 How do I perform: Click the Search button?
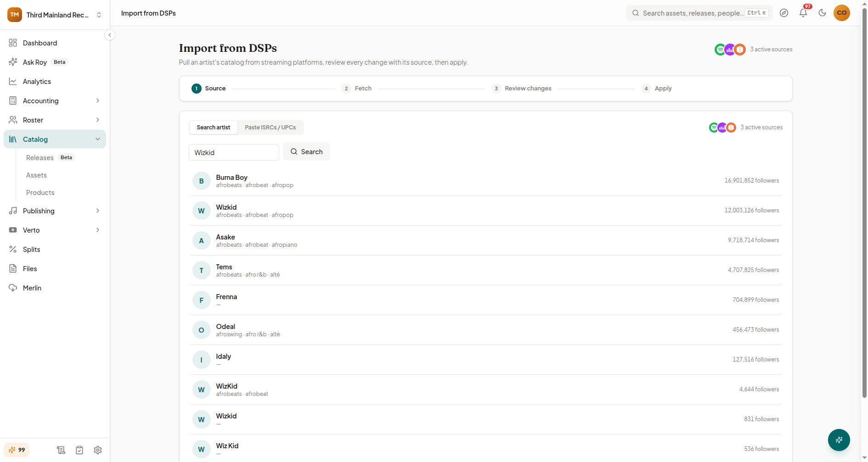pyautogui.click(x=306, y=152)
